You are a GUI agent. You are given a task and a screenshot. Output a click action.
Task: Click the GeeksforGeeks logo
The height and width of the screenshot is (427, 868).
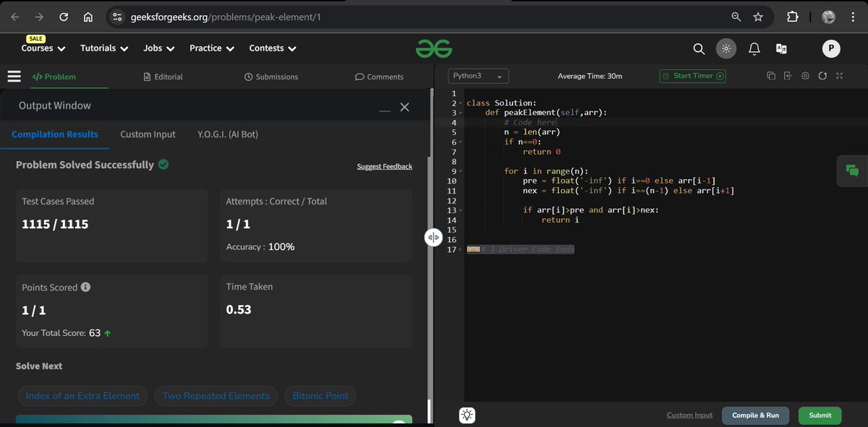click(x=434, y=48)
